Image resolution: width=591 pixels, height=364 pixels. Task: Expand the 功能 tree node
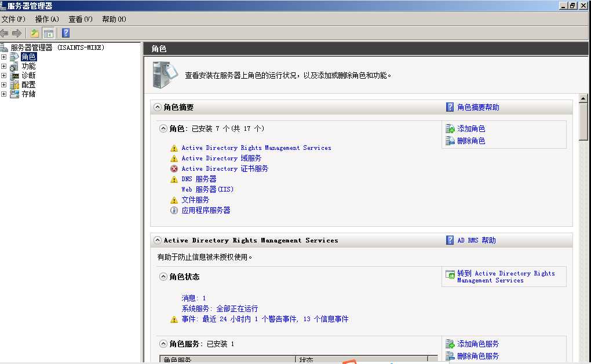point(4,66)
